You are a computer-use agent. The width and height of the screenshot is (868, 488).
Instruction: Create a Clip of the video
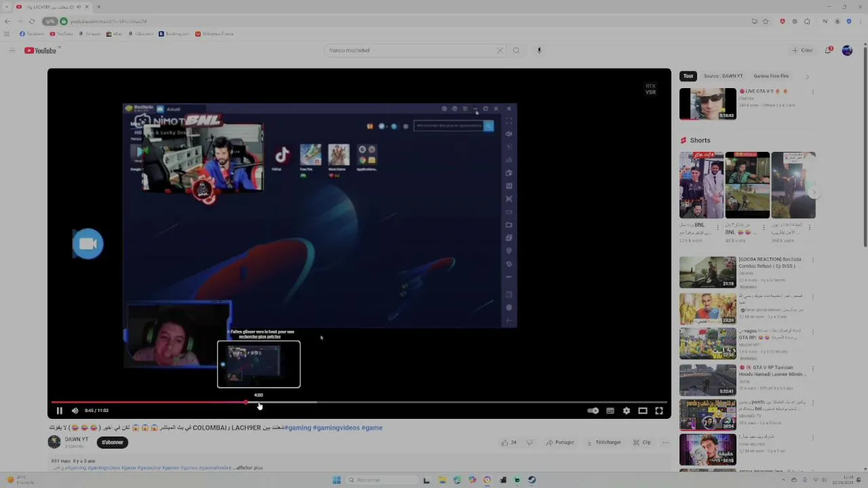[x=642, y=443]
